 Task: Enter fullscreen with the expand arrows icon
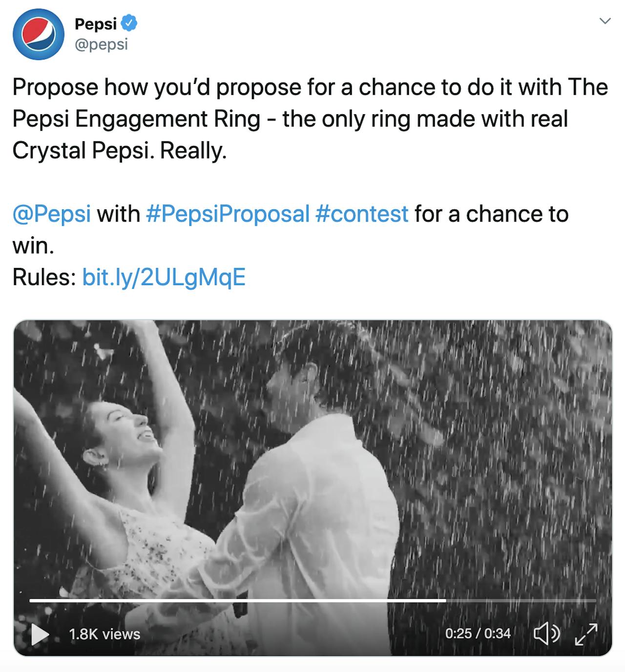tap(586, 633)
